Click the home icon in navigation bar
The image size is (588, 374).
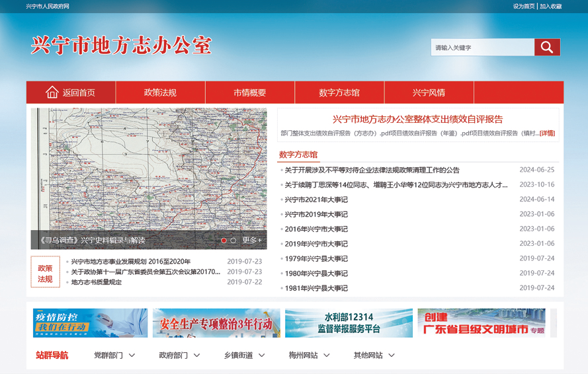point(52,93)
